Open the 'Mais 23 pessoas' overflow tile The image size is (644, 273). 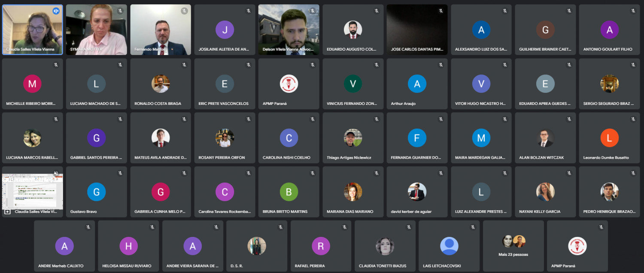[513, 246]
